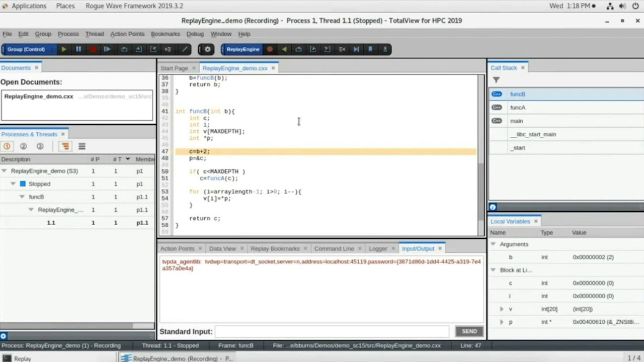Click the info icon below Call Stack
Viewport: 644px width, 362px height.
pos(493,207)
